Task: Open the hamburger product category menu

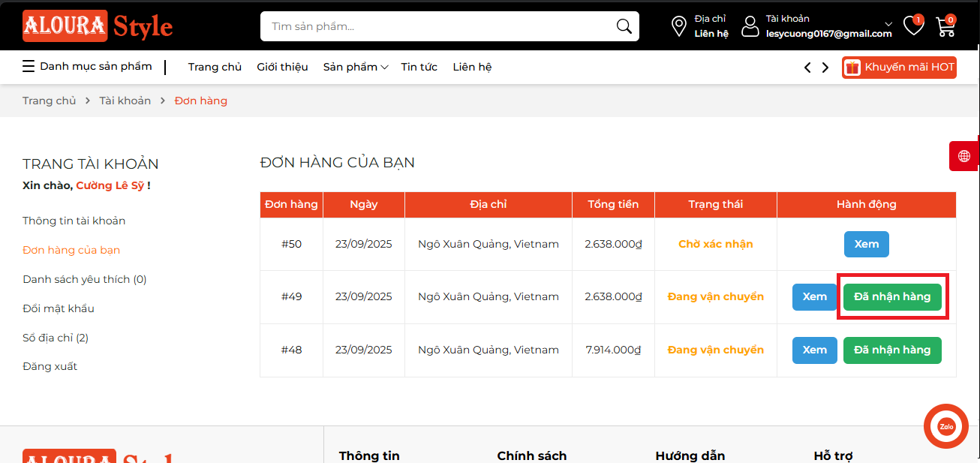Action: (29, 66)
